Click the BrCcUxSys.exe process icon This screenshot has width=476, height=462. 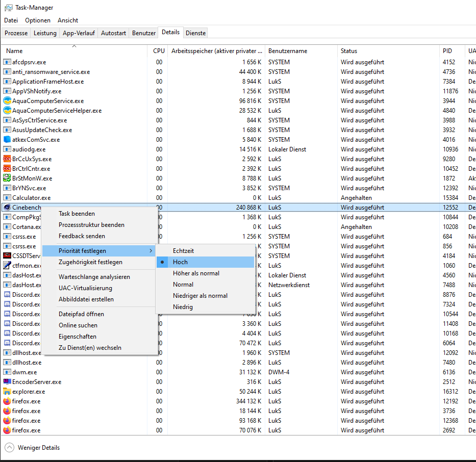[7, 159]
